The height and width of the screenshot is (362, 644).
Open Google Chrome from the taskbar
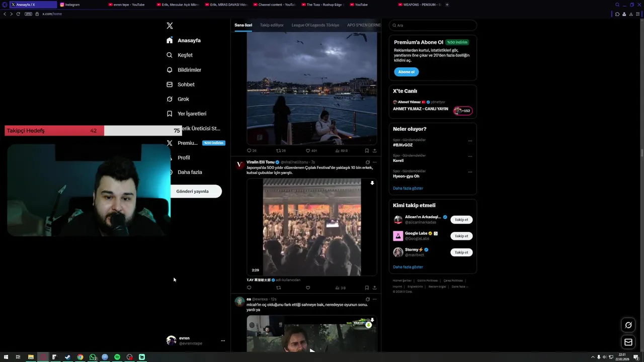click(x=80, y=357)
